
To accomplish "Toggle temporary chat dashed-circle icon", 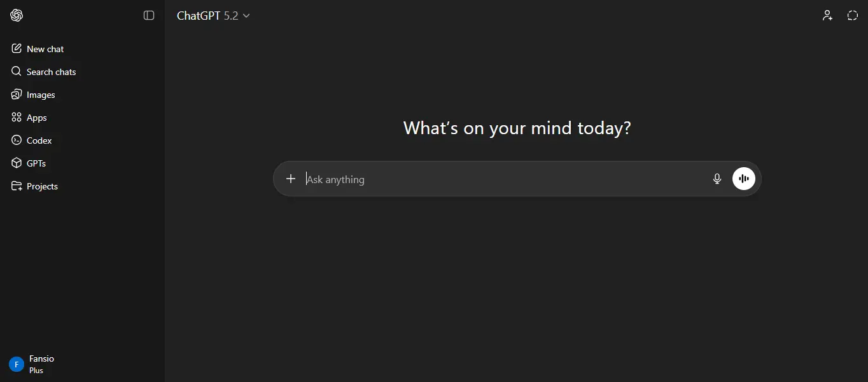I will (x=853, y=15).
